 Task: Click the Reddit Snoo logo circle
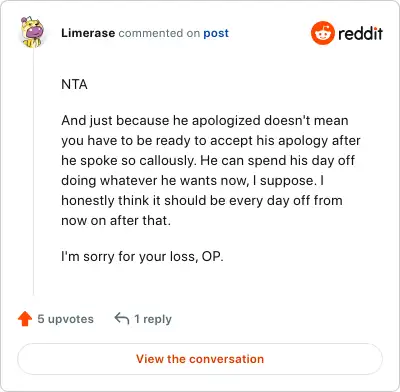click(x=322, y=33)
